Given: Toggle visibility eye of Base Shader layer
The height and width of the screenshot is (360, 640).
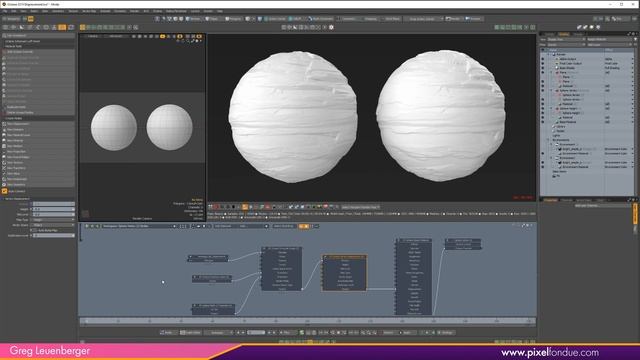Looking at the screenshot, I should point(542,68).
